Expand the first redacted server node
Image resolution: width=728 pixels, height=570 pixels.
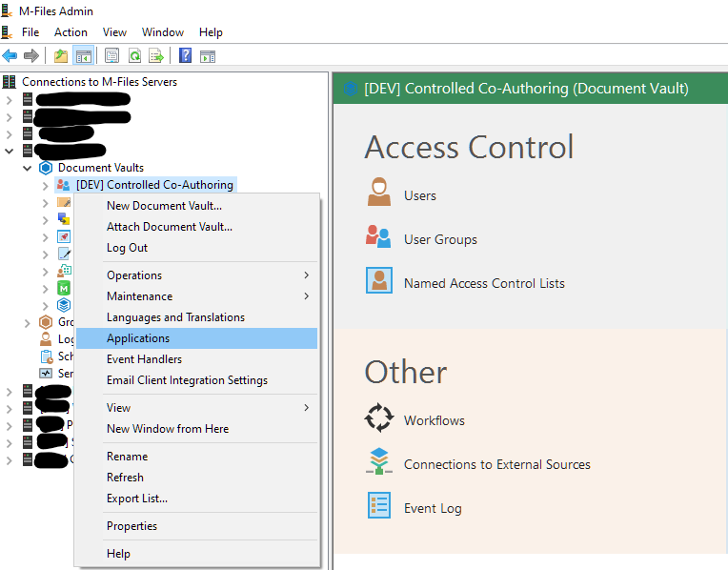[9, 99]
